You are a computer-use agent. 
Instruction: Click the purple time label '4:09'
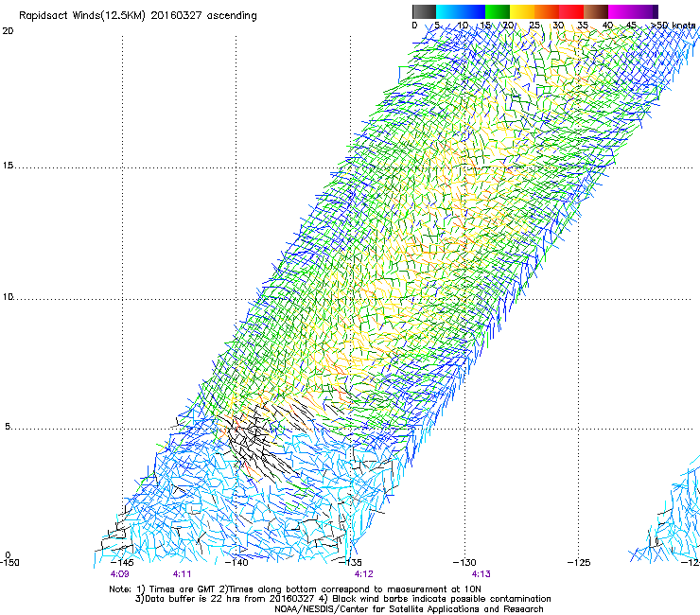pyautogui.click(x=119, y=574)
